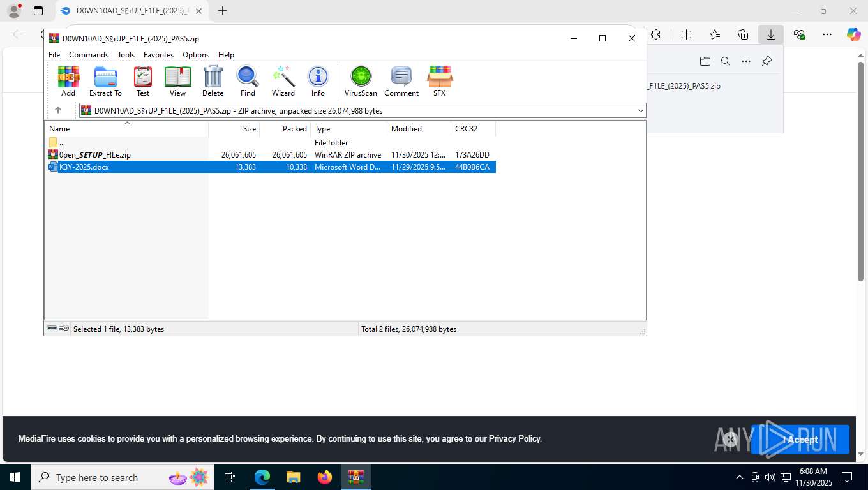This screenshot has width=868, height=490.
Task: Click the Delete trash can icon
Action: (213, 81)
